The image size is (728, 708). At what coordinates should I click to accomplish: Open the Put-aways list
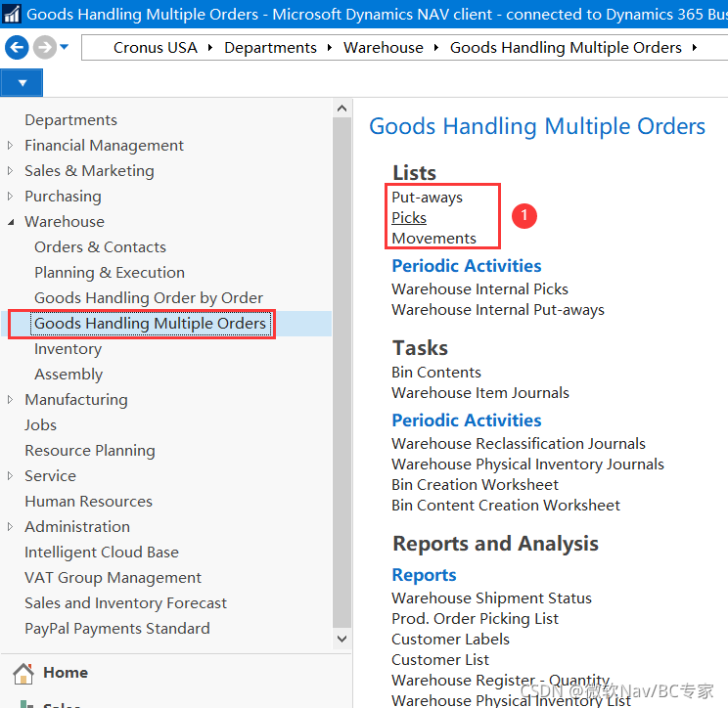(427, 198)
